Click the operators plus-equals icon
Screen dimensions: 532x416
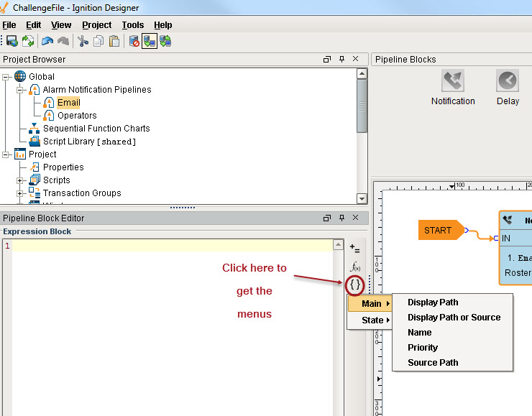point(355,249)
